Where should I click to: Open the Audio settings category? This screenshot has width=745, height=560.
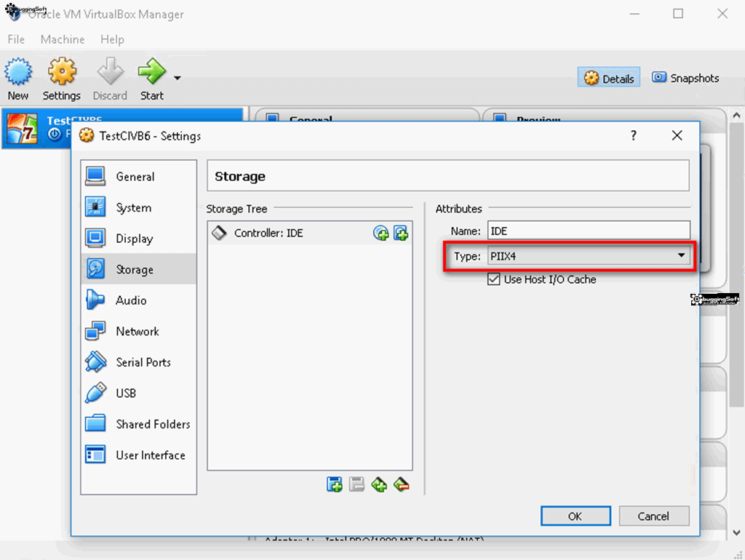coord(139,300)
